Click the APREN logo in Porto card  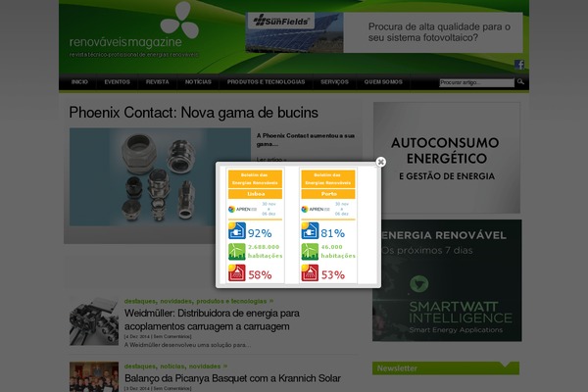coord(316,209)
